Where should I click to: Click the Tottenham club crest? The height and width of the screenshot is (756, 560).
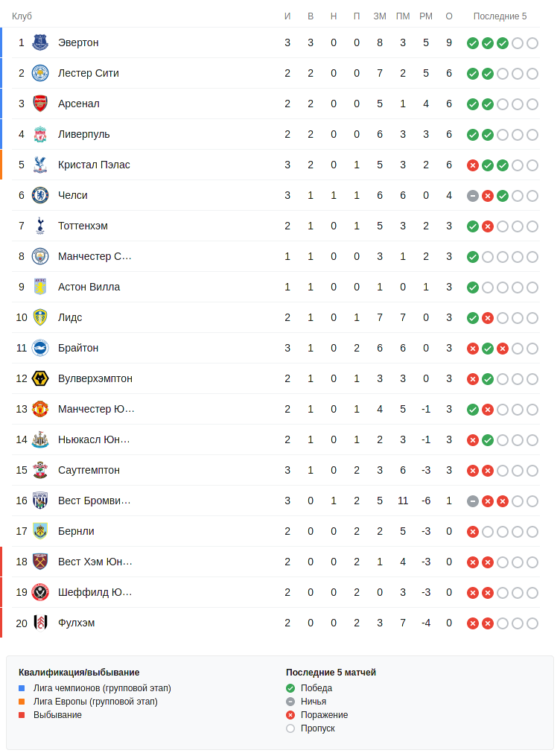(40, 226)
